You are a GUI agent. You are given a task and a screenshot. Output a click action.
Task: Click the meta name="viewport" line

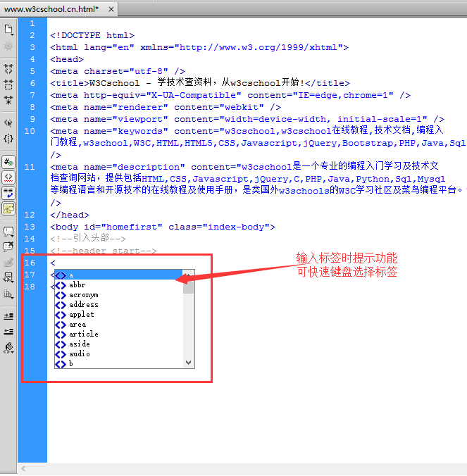pos(247,119)
